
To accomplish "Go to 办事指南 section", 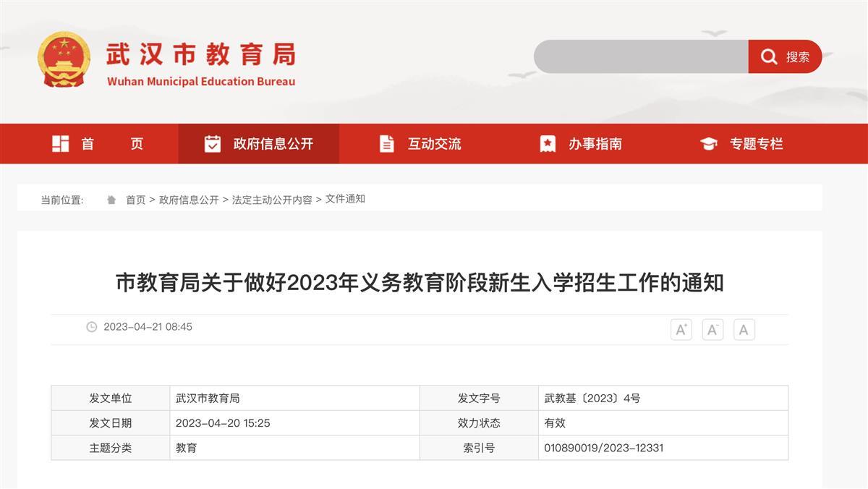I will coord(595,144).
